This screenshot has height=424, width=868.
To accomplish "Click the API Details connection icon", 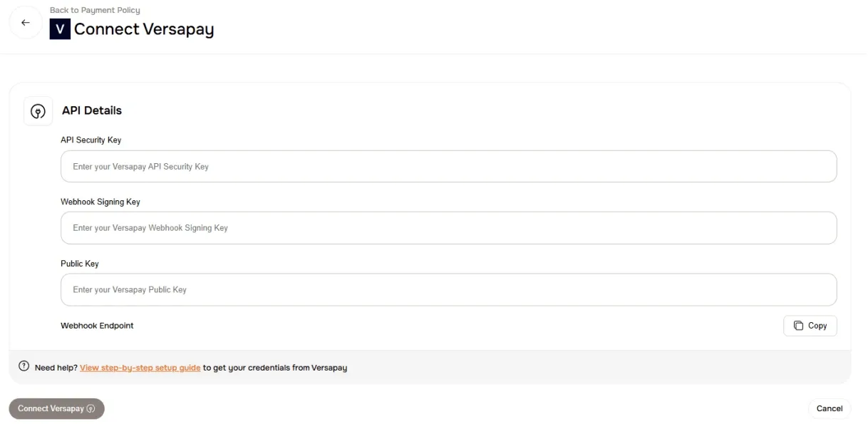I will tap(38, 110).
